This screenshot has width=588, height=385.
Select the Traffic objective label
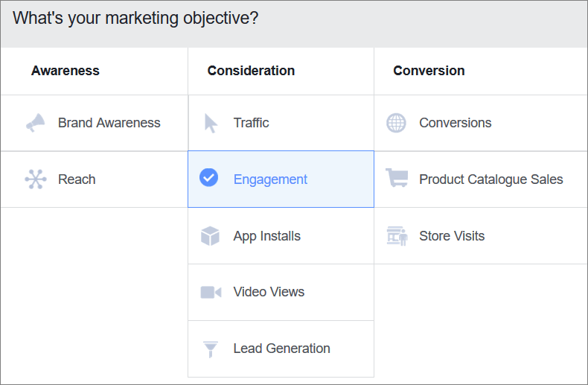pyautogui.click(x=252, y=123)
